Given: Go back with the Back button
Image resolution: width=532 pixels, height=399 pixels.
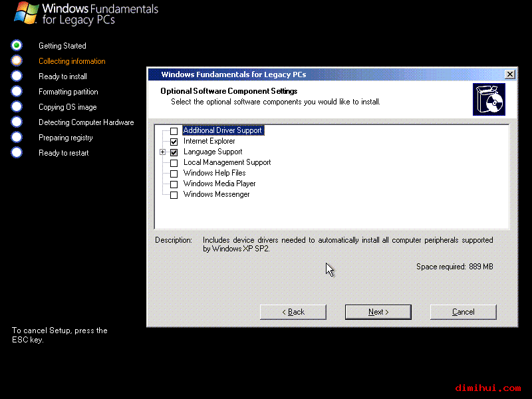Looking at the screenshot, I should (x=293, y=312).
